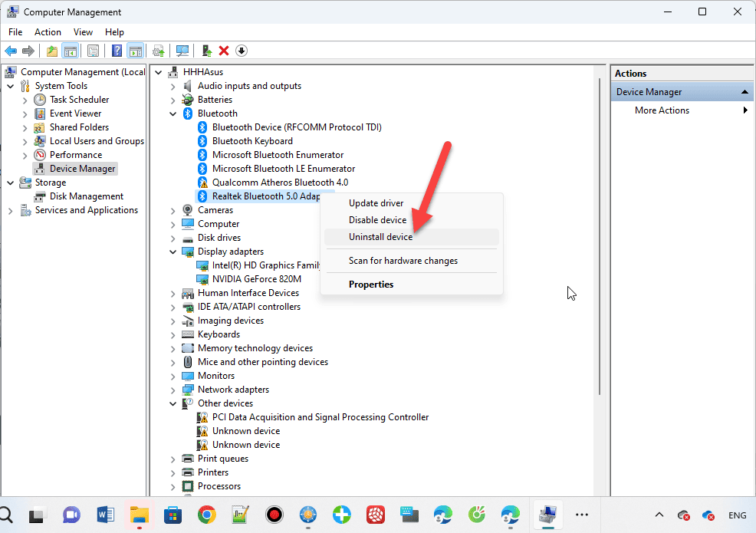
Task: Click the black down-arrow disable icon
Action: [242, 51]
